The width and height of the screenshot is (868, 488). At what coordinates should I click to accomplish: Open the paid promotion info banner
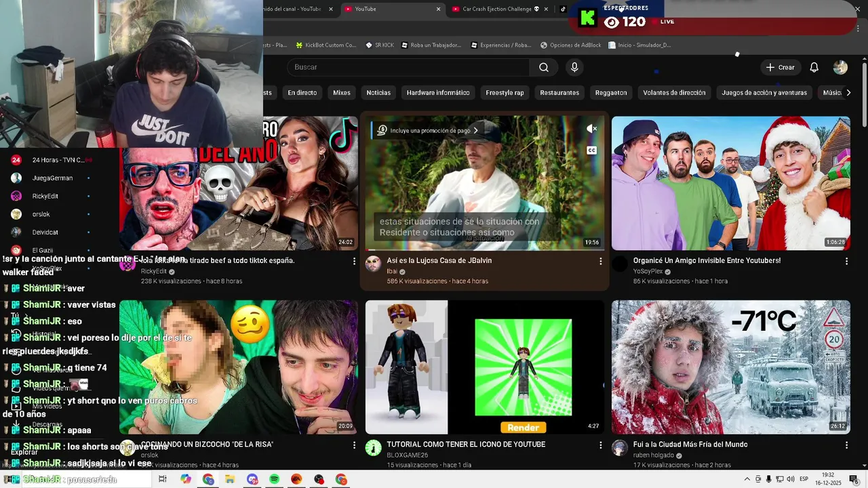click(428, 130)
